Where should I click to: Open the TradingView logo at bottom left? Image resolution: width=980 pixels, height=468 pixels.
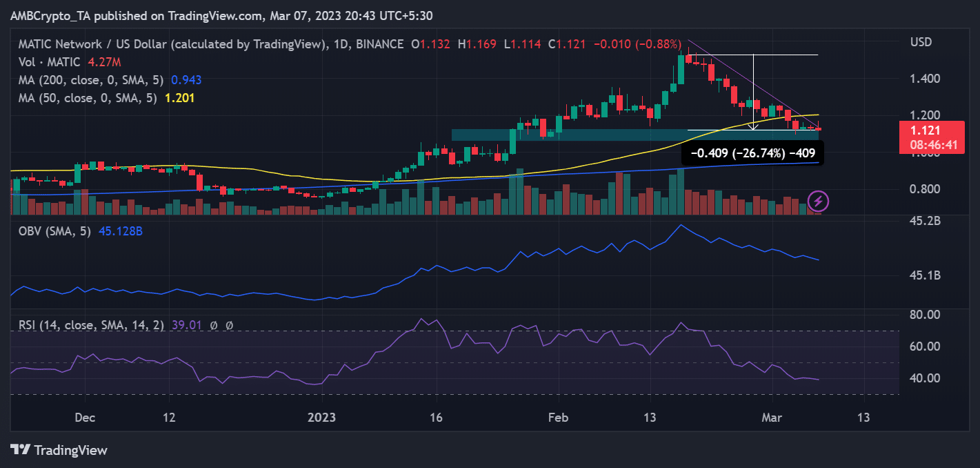tap(59, 450)
